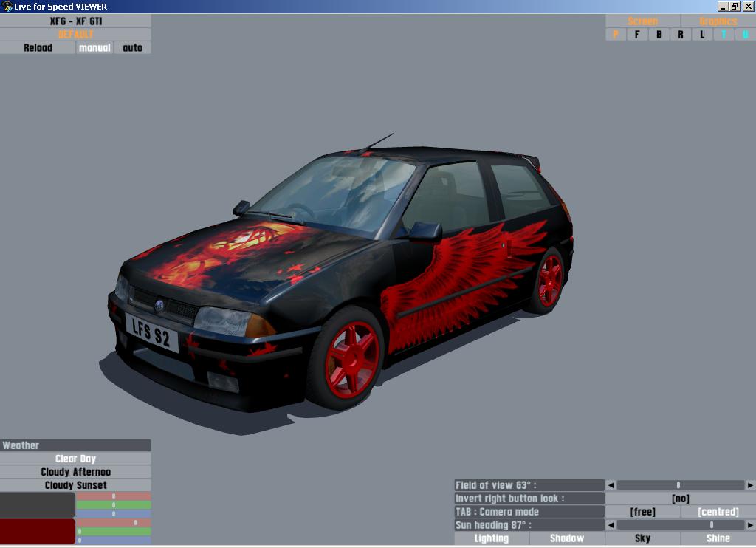This screenshot has width=756, height=548.
Task: Click the dark grey color swatch
Action: pos(38,505)
